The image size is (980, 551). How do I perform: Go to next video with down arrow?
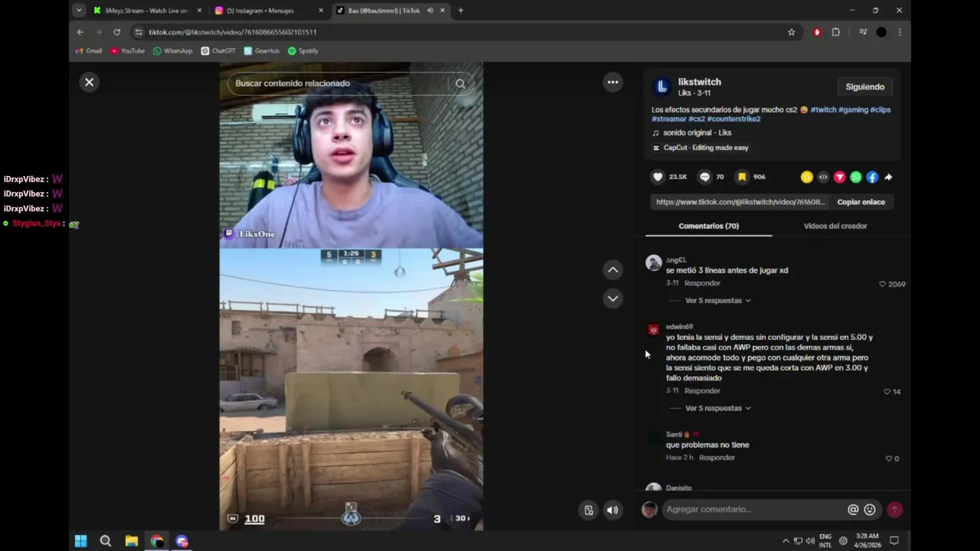click(612, 298)
